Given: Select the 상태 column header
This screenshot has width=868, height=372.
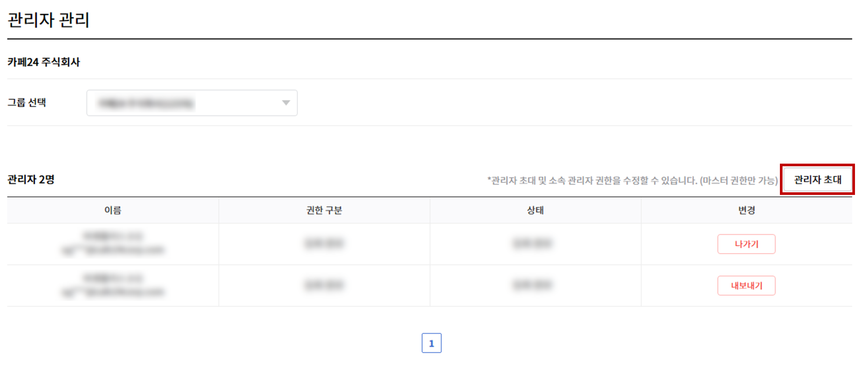Looking at the screenshot, I should (535, 211).
